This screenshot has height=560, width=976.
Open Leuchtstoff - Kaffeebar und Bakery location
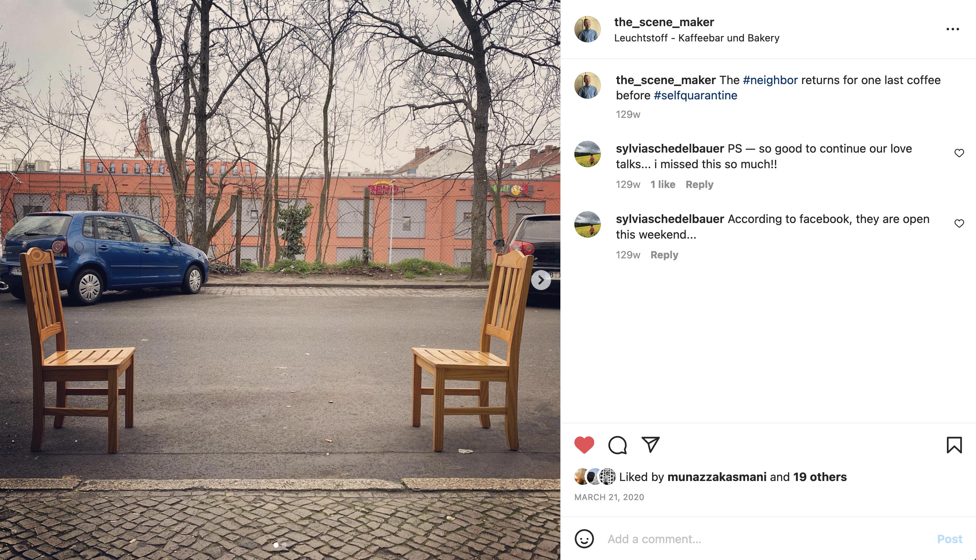tap(696, 38)
